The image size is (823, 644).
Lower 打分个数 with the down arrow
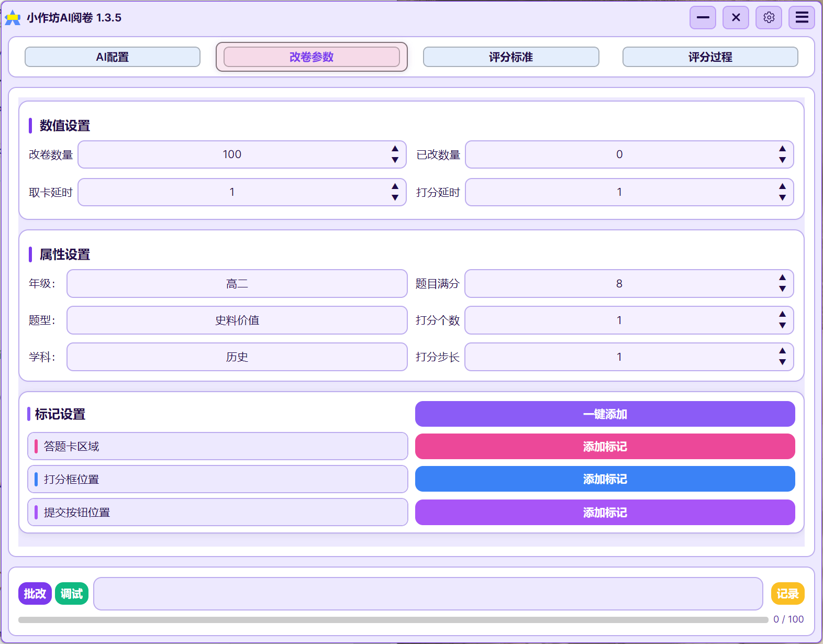[782, 326]
